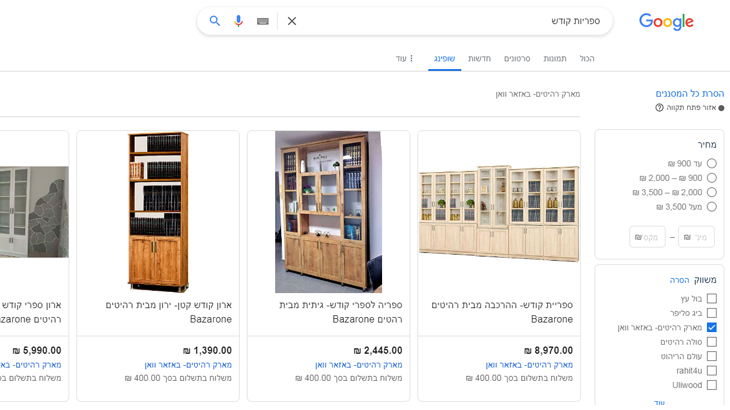Open the on-screen keyboard icon
The height and width of the screenshot is (410, 730).
tap(263, 21)
